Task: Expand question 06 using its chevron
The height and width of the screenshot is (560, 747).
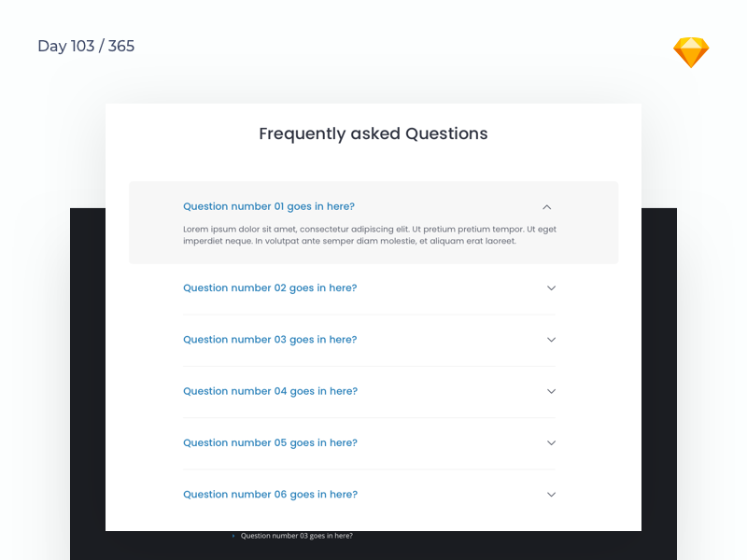Action: click(551, 495)
